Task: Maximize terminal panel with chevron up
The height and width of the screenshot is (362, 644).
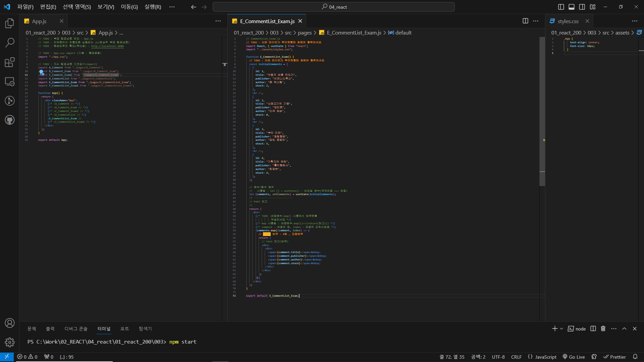Action: [x=624, y=328]
